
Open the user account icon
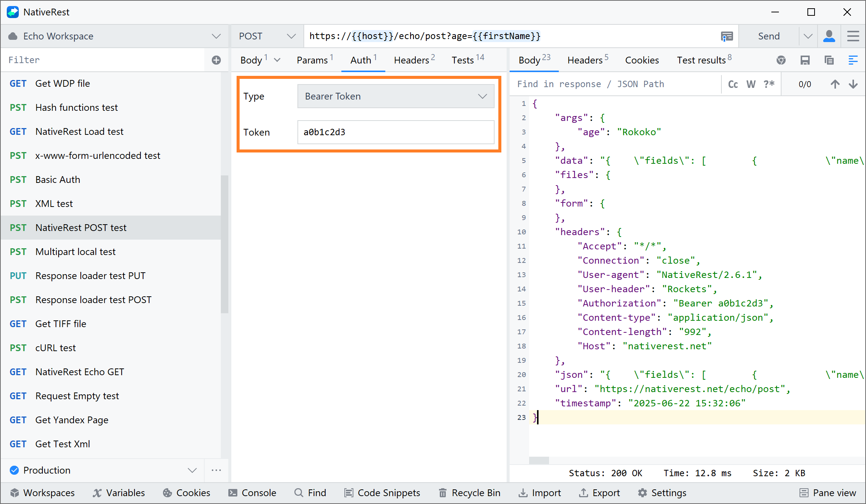click(x=829, y=36)
